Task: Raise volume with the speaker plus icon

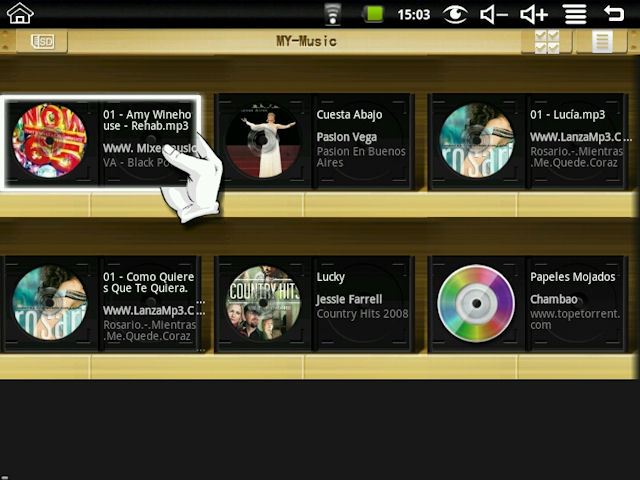Action: (533, 15)
